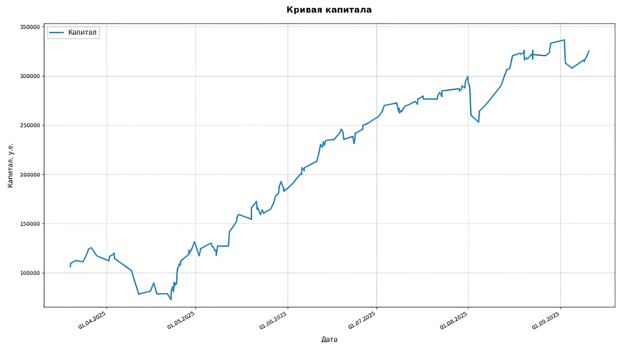Click the 300000 y-axis tick label
644x347 pixels.
[x=28, y=76]
